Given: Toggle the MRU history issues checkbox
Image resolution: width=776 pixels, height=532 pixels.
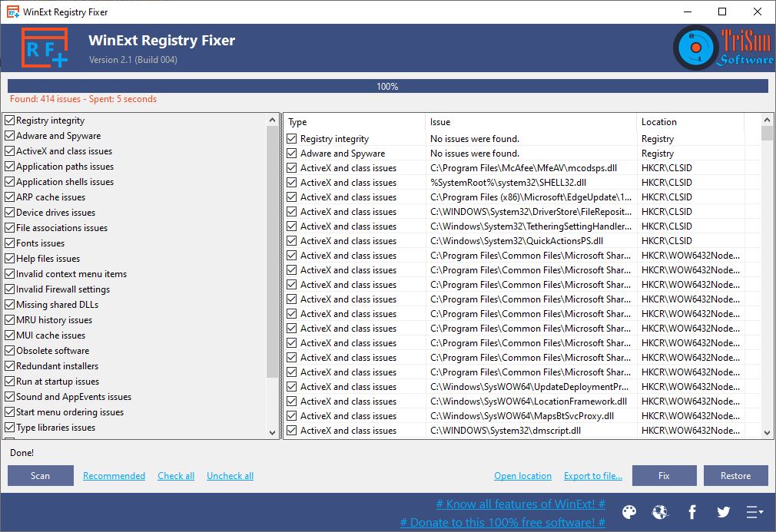Looking at the screenshot, I should (x=9, y=319).
